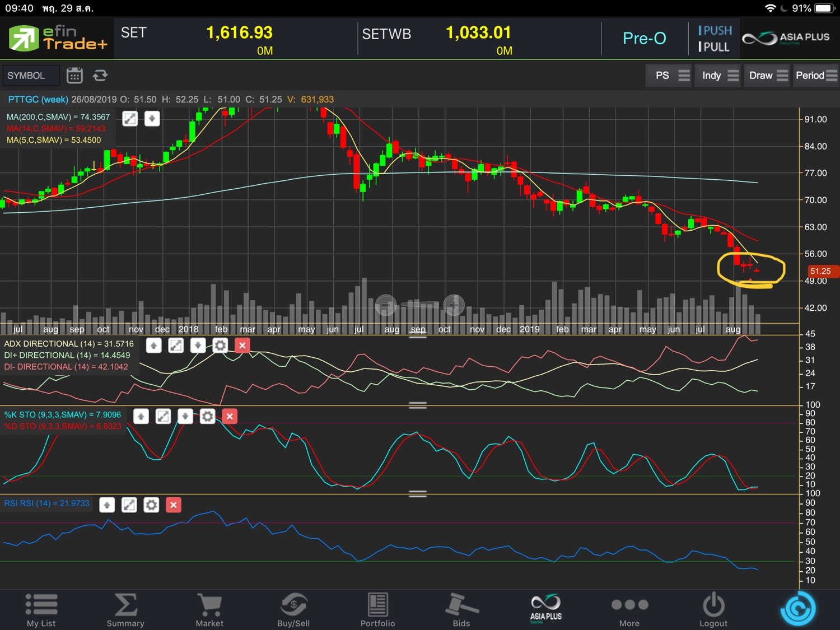Tap the DI- DIRECTIONAL (14) legend label
Screen dimensions: 840x630
(66, 367)
